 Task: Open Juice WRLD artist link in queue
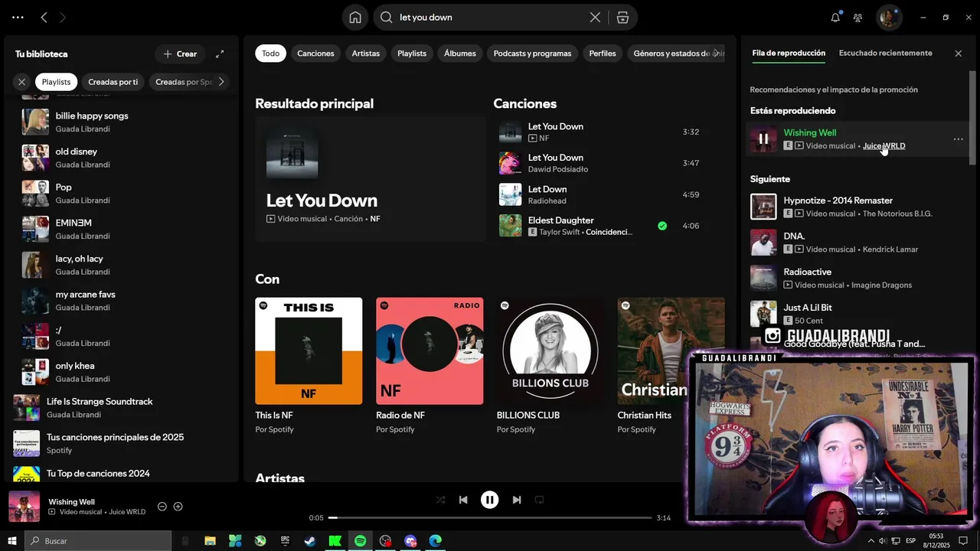click(x=884, y=145)
